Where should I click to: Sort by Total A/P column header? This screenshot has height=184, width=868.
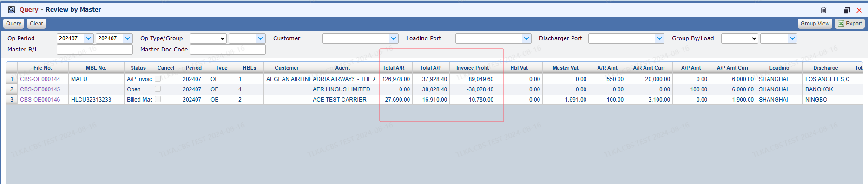431,68
